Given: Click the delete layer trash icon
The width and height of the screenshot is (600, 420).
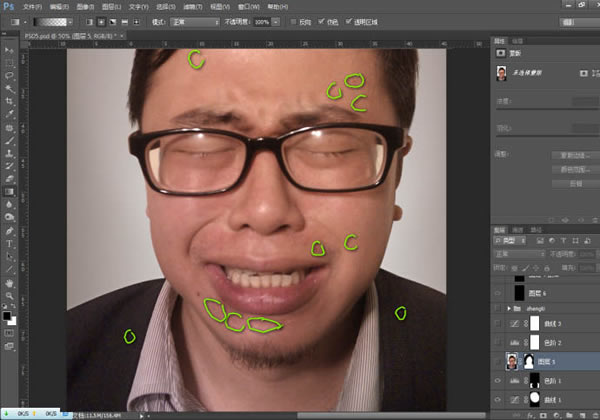Looking at the screenshot, I should 595,415.
